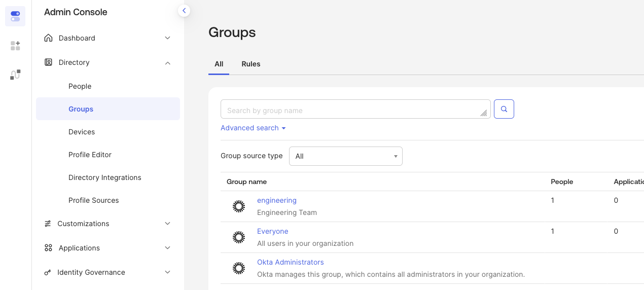Open Directory Integrations in the sidebar

105,177
